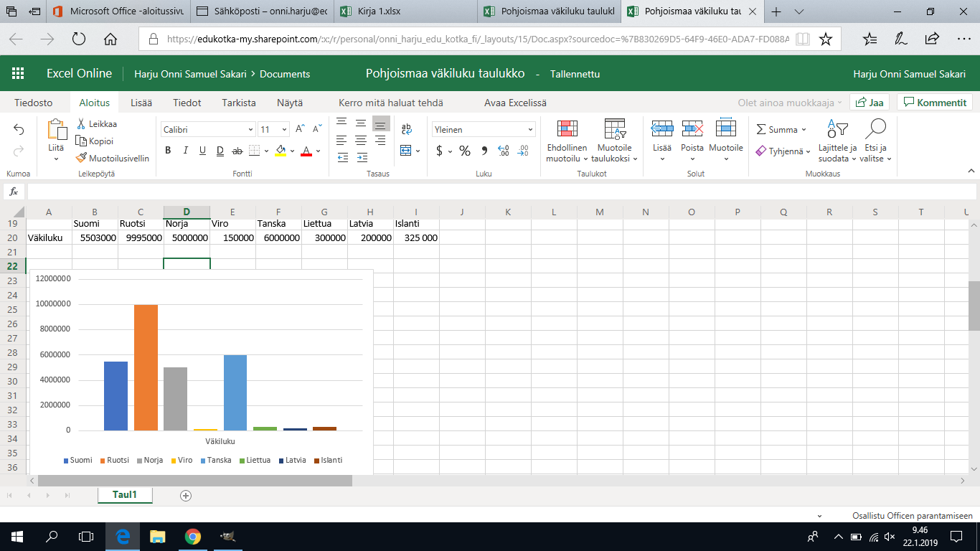Toggle italic formatting
980x551 pixels.
point(185,151)
